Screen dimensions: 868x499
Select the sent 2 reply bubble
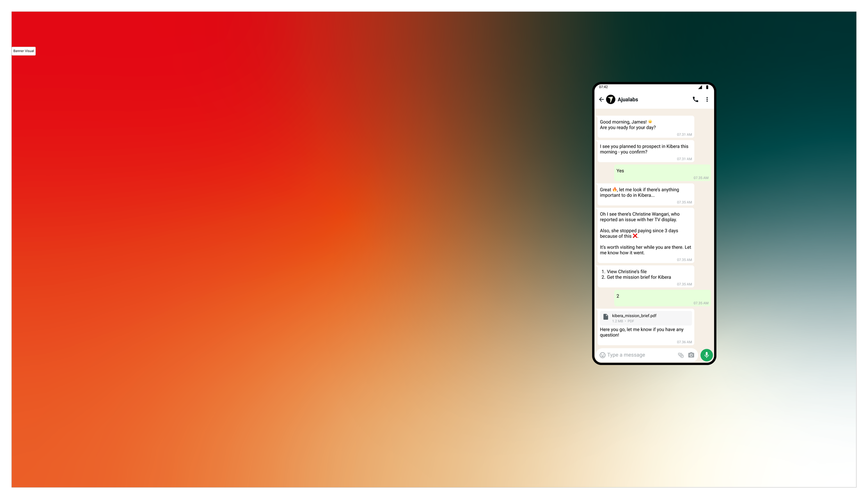point(662,298)
